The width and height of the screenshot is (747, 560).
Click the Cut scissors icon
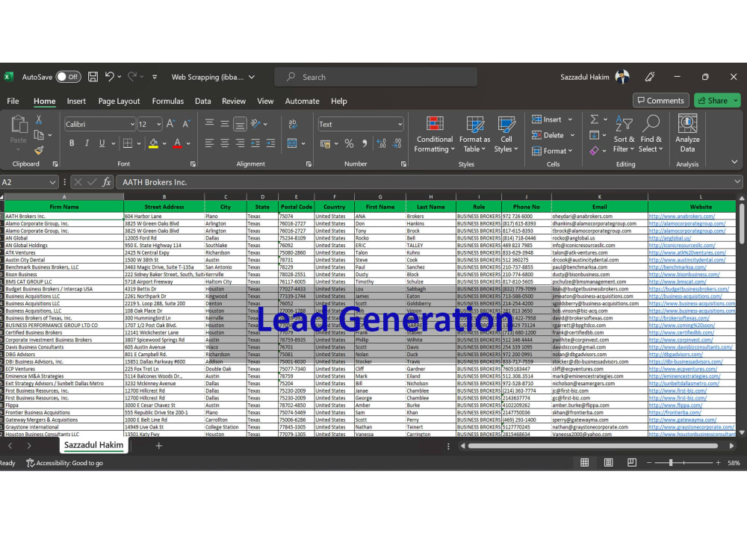tap(39, 119)
